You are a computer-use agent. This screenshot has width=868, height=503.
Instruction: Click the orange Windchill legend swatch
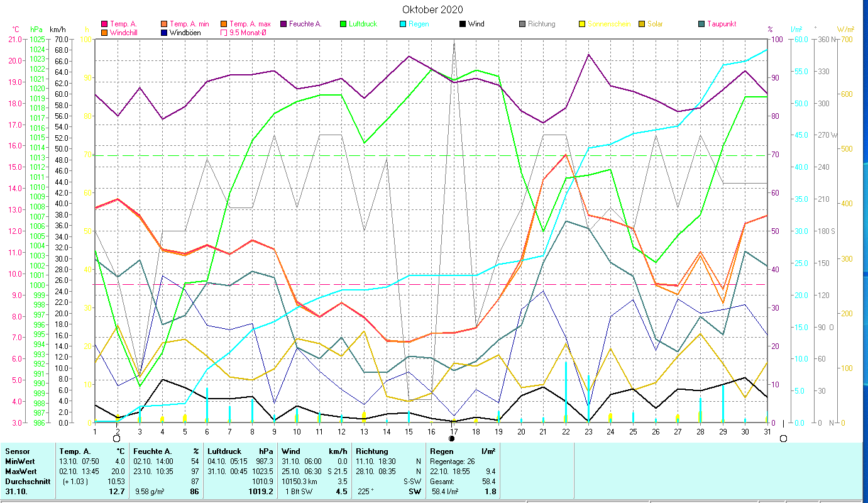point(104,32)
